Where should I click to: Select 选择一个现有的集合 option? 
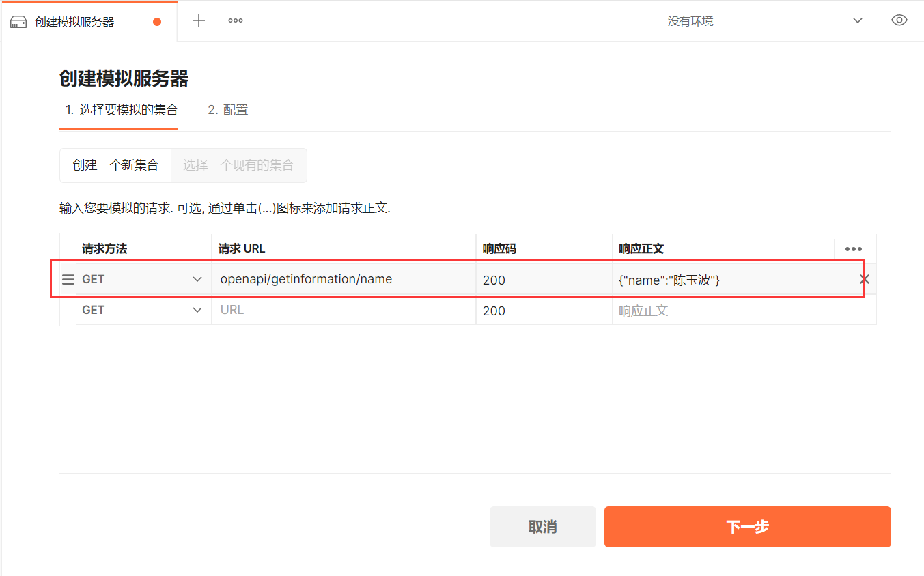pyautogui.click(x=238, y=165)
